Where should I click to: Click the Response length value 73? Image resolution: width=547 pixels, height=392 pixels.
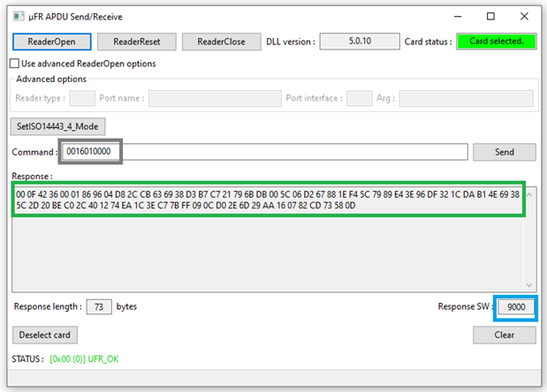click(x=99, y=307)
